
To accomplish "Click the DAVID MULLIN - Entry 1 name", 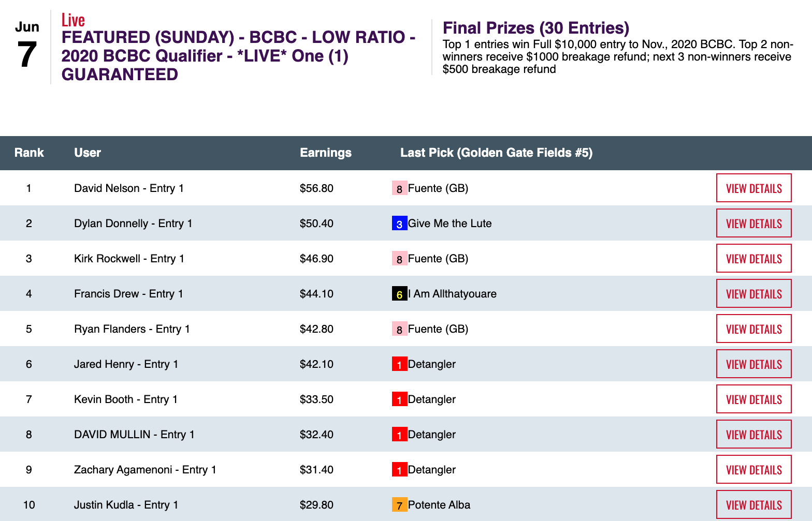I will pos(134,435).
